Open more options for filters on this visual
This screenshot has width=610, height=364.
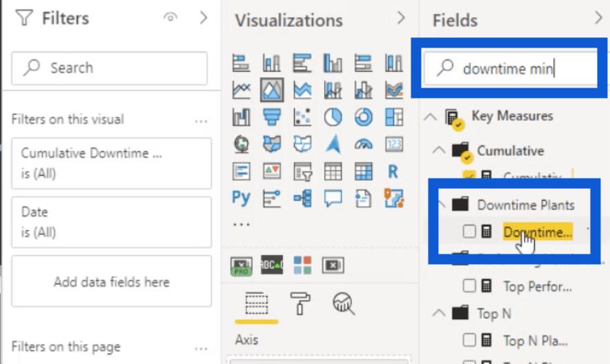pyautogui.click(x=201, y=121)
